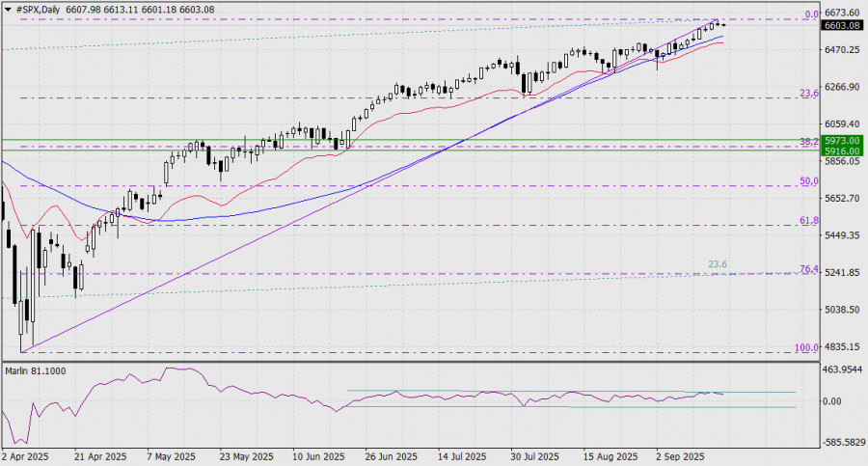Click the green 5916.00 price level tag

click(840, 151)
